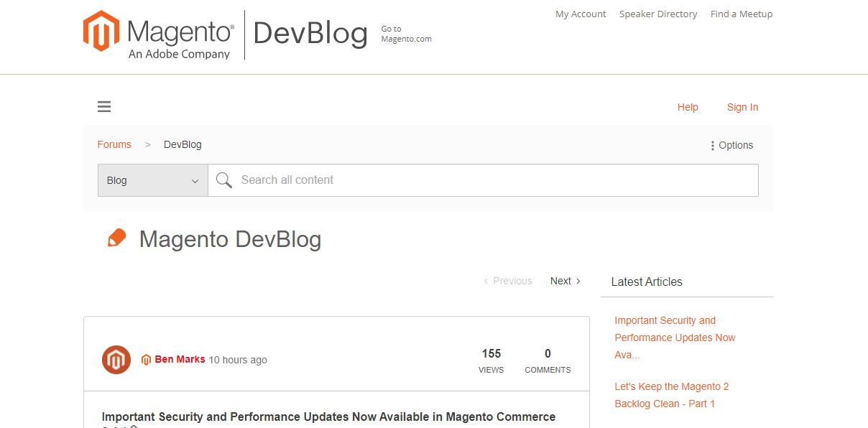Click the rank icon beside Ben Marks
Image resolution: width=868 pixels, height=428 pixels.
pos(146,360)
